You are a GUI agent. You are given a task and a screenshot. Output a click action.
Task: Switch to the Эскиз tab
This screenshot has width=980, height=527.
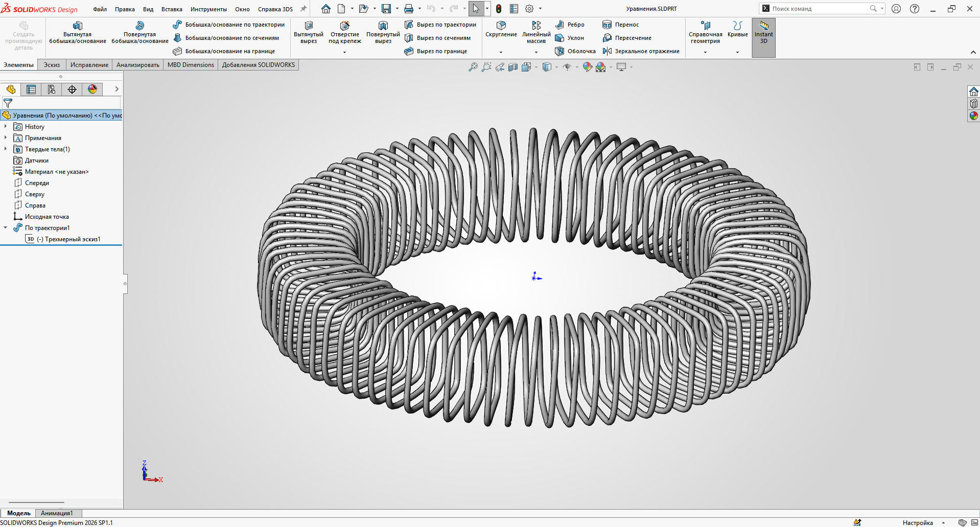(52, 65)
